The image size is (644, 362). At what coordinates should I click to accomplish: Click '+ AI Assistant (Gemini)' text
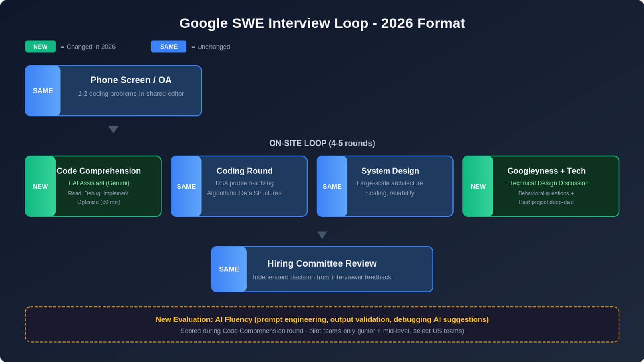point(99,183)
